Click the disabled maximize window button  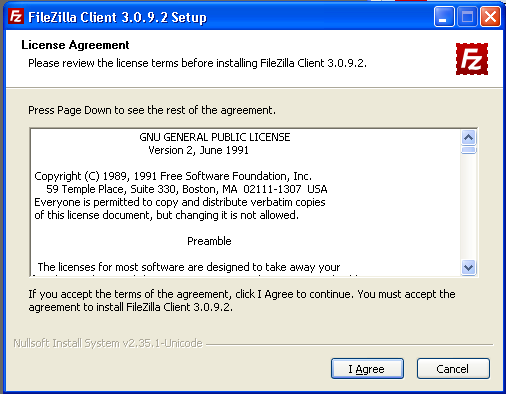click(x=467, y=16)
